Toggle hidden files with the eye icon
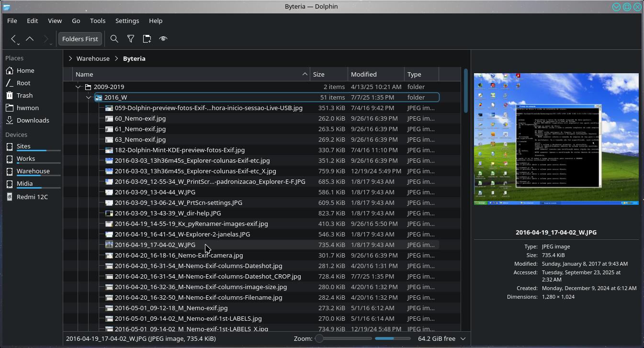Viewport: 644px width, 348px height. [x=163, y=39]
